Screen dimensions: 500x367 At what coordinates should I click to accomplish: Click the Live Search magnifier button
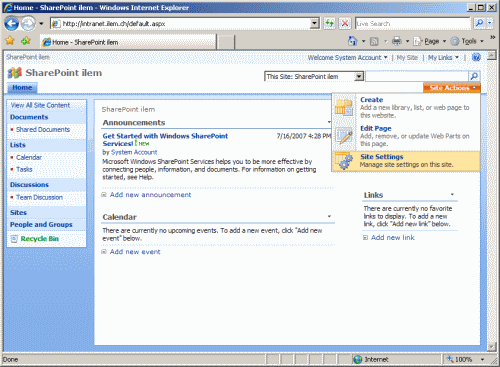coord(479,23)
